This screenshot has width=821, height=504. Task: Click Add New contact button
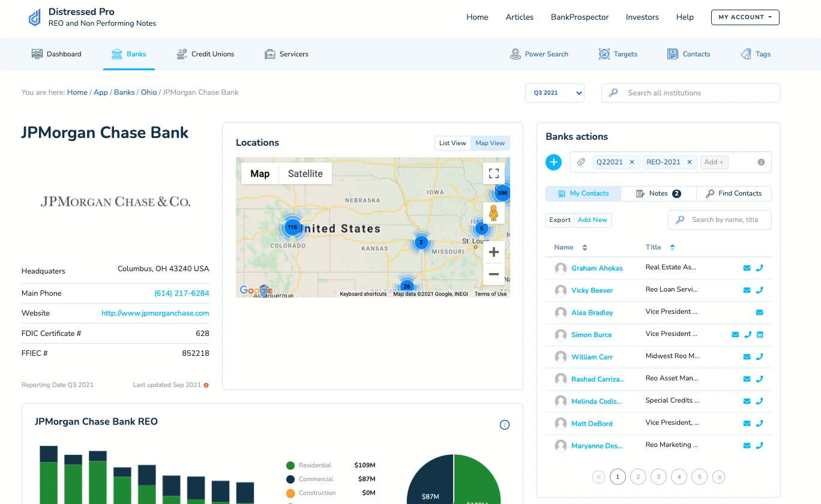pos(592,220)
